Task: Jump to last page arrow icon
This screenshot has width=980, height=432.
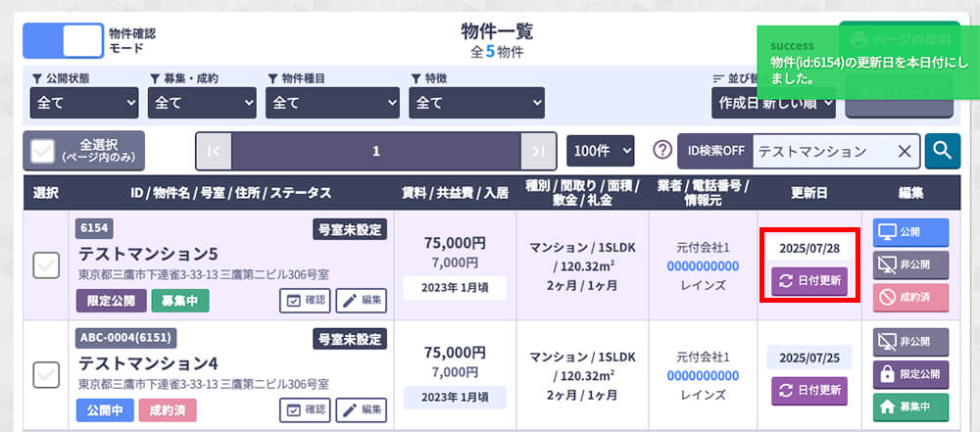Action: click(538, 151)
